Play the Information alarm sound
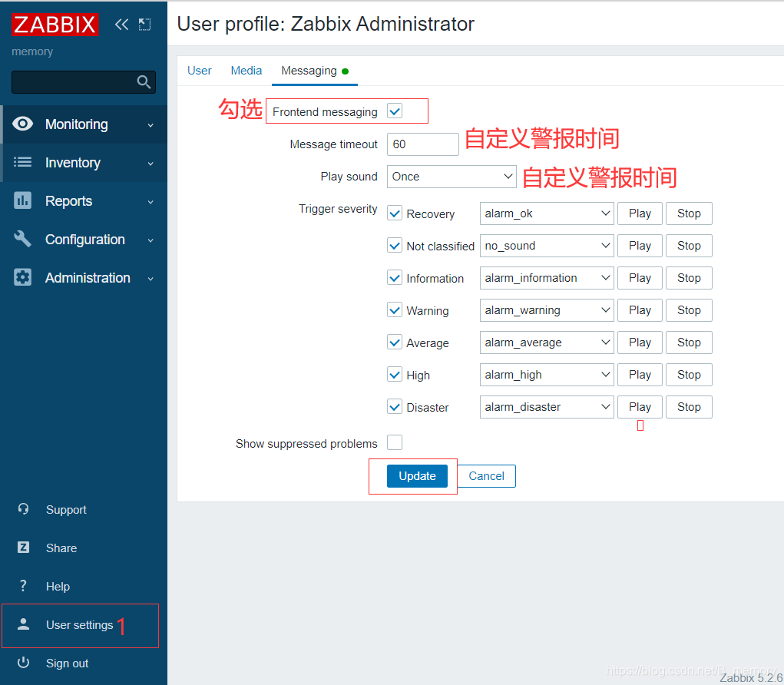784x685 pixels. coord(640,278)
